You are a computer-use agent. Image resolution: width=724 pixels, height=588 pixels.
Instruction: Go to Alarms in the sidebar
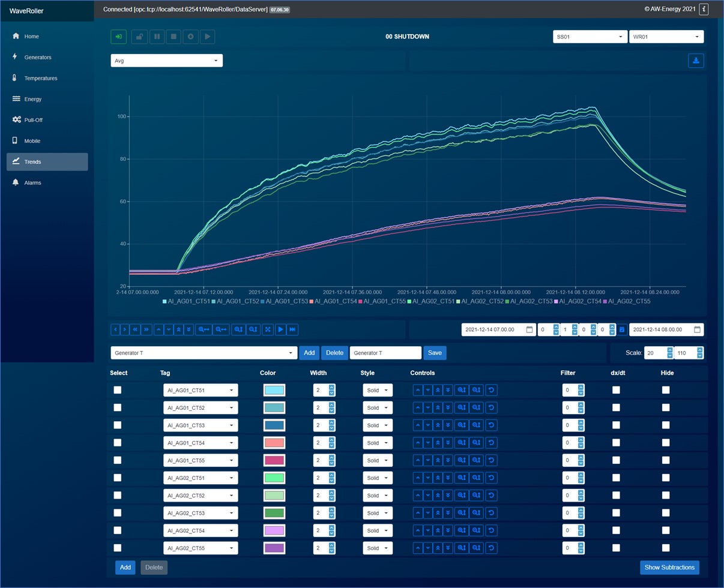click(x=32, y=182)
